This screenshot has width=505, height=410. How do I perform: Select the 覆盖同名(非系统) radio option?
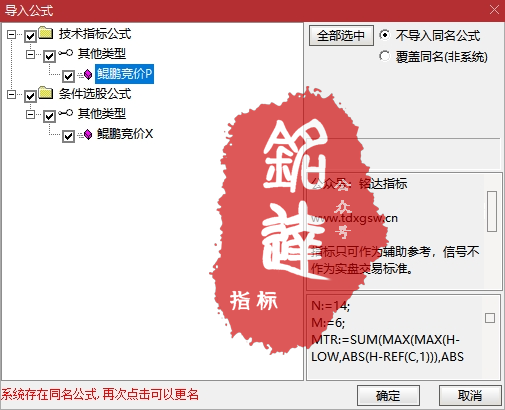[384, 56]
